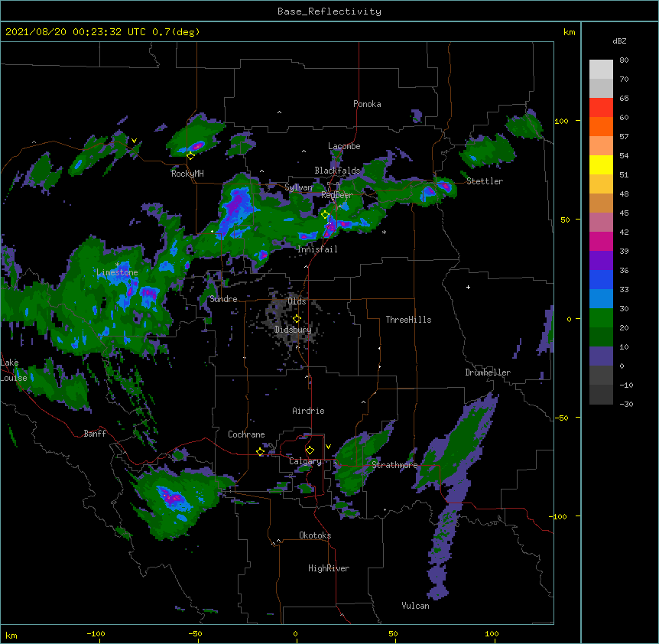Click the km unit label at bottom left
This screenshot has width=659, height=644.
pyautogui.click(x=11, y=635)
